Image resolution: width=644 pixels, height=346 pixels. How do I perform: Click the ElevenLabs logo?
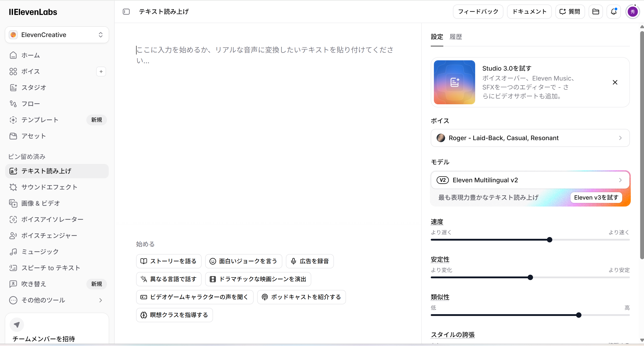click(33, 12)
